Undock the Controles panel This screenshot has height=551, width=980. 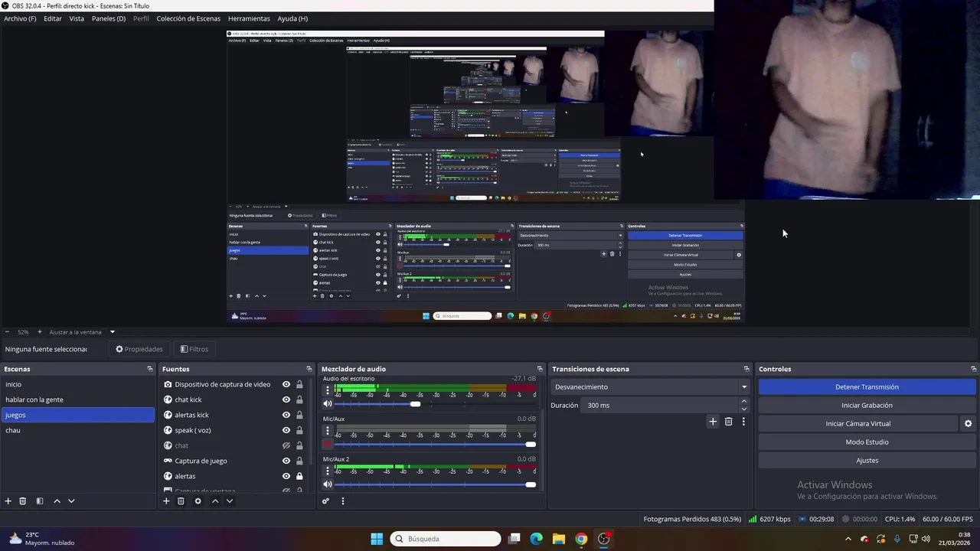973,369
